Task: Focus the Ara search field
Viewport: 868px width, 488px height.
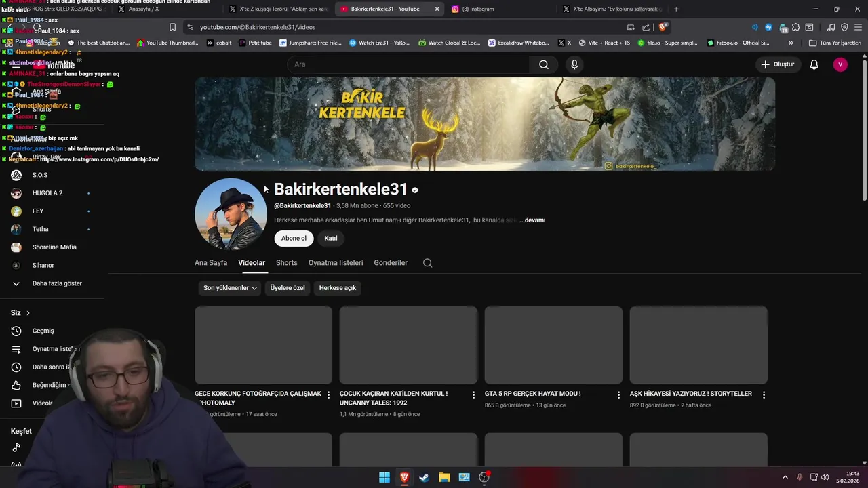Action: click(x=409, y=64)
